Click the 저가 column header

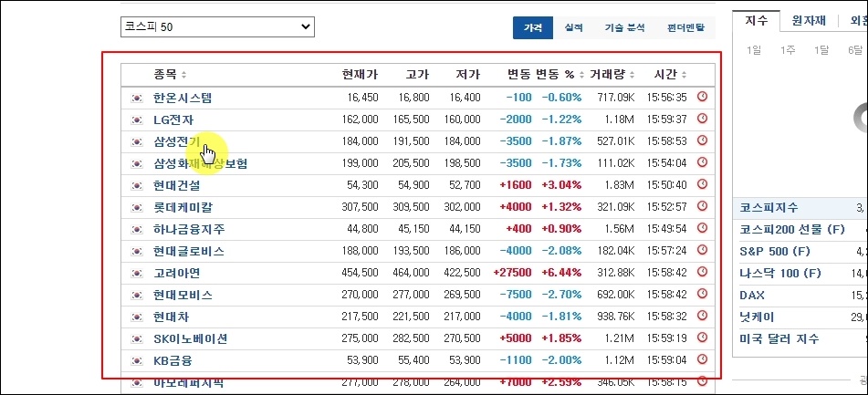pos(468,75)
